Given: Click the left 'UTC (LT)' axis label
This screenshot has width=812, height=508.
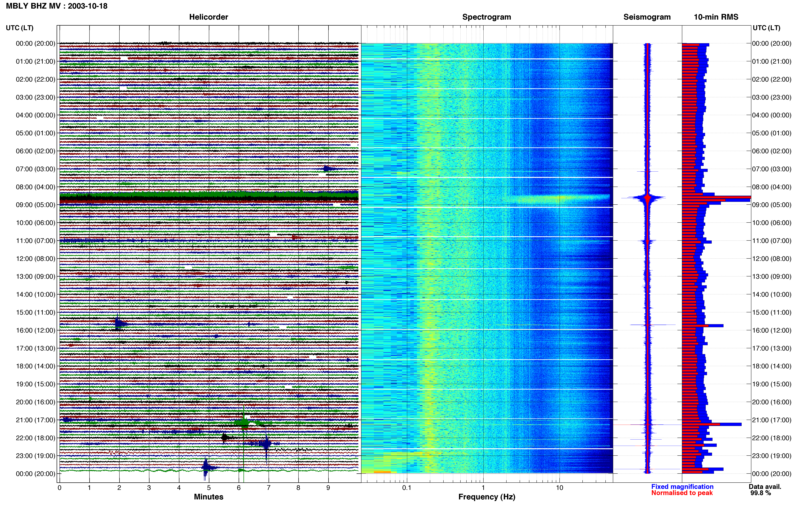Looking at the screenshot, I should (20, 28).
